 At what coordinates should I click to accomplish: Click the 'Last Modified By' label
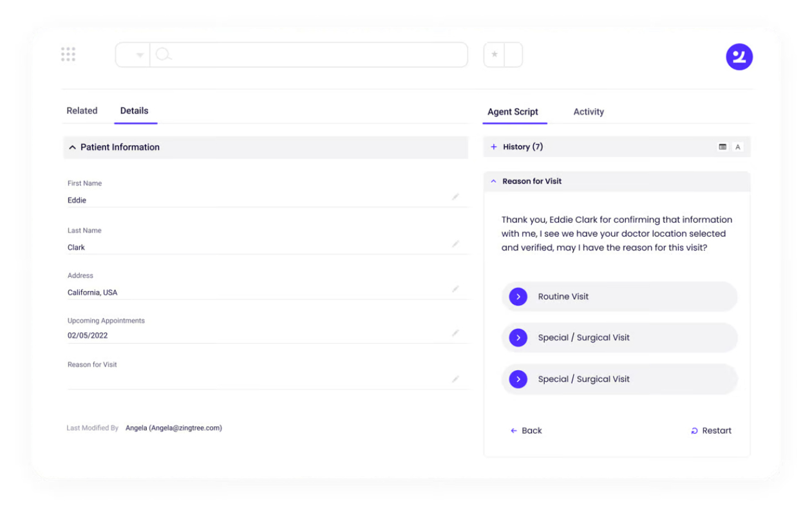pos(93,428)
